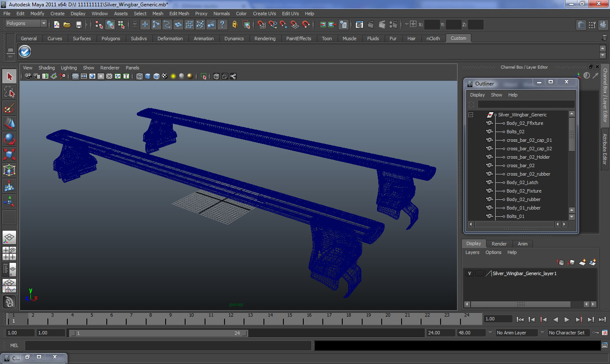Toggle smooth shade all blue cube
This screenshot has width=610, height=364.
point(148,76)
